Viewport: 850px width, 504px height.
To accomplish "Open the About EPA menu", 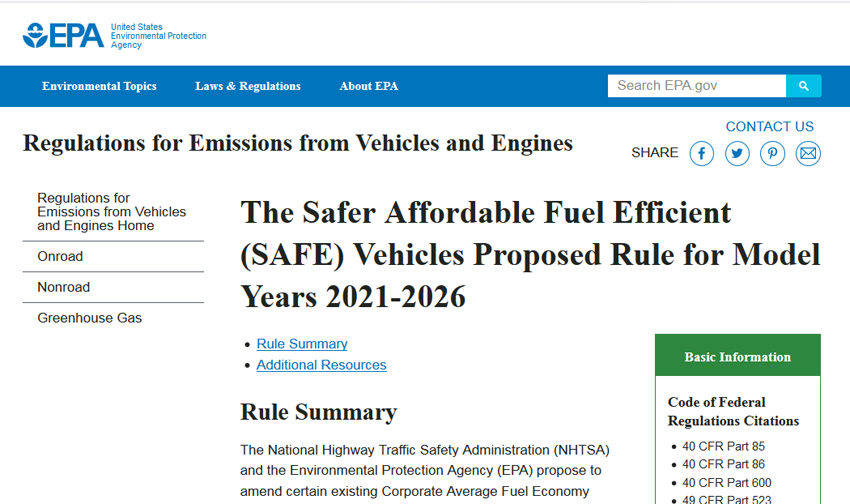I will click(x=369, y=86).
